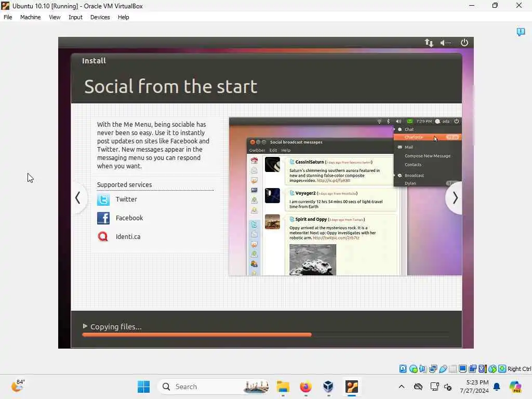Open the Machine menu
Screen dimensions: 532x399
[30, 17]
